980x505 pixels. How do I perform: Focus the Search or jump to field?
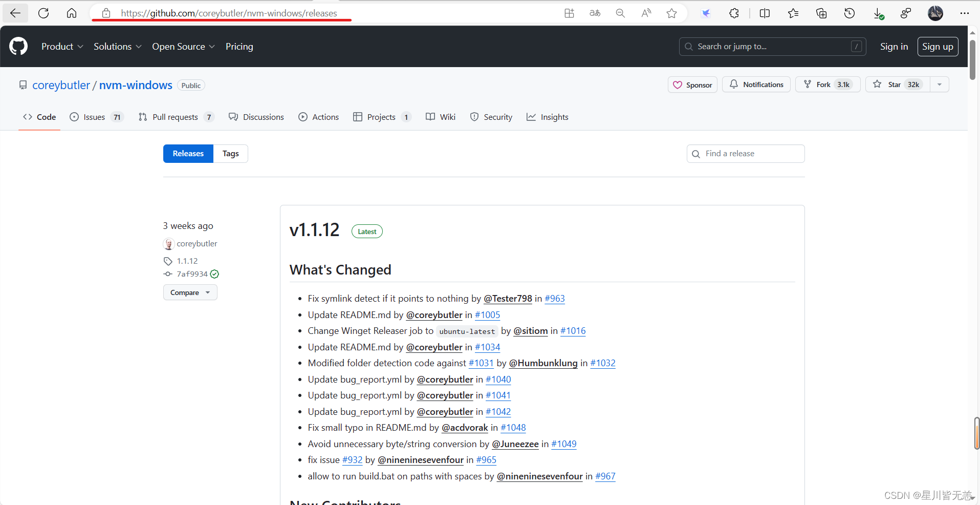772,47
